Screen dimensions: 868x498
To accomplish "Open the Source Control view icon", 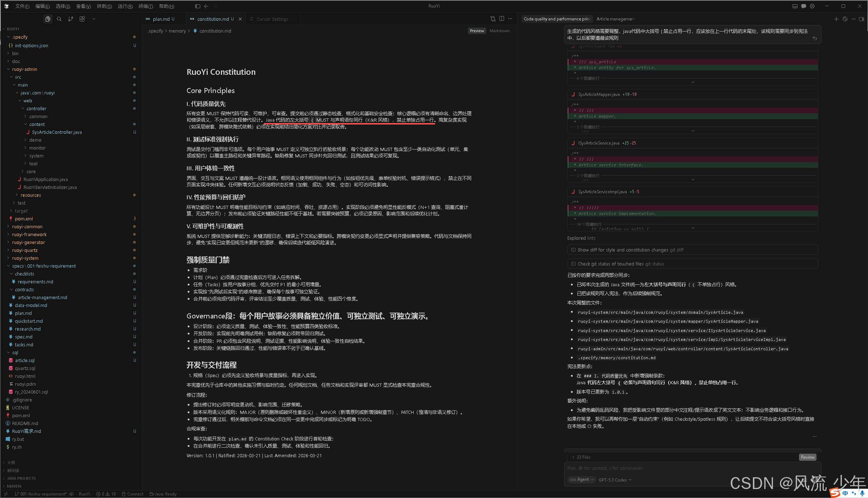I will [x=71, y=19].
